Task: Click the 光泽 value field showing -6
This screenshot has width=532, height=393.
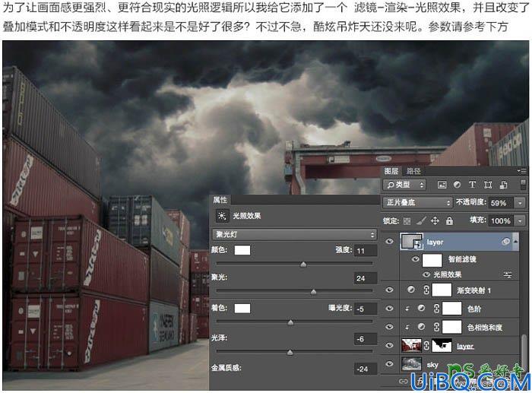Action: pyautogui.click(x=365, y=339)
